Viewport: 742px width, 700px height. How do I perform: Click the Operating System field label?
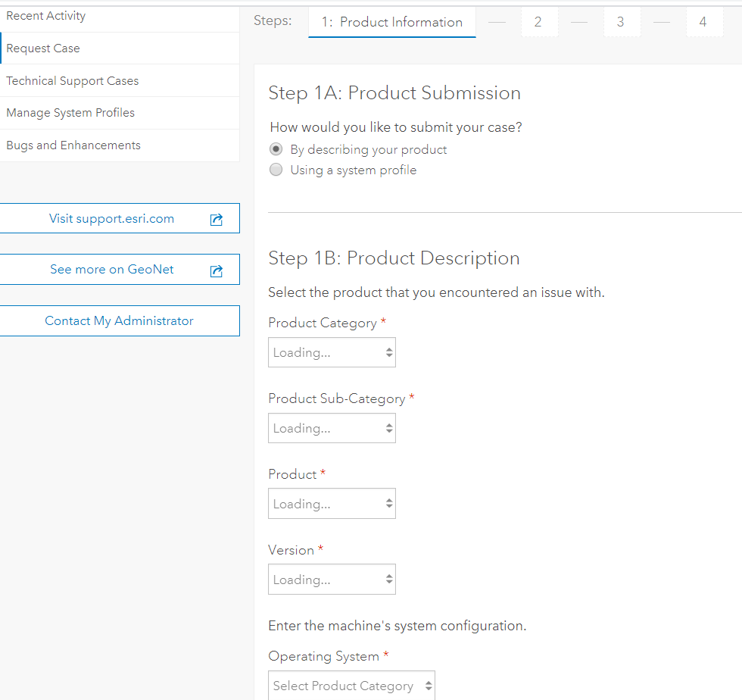click(324, 656)
